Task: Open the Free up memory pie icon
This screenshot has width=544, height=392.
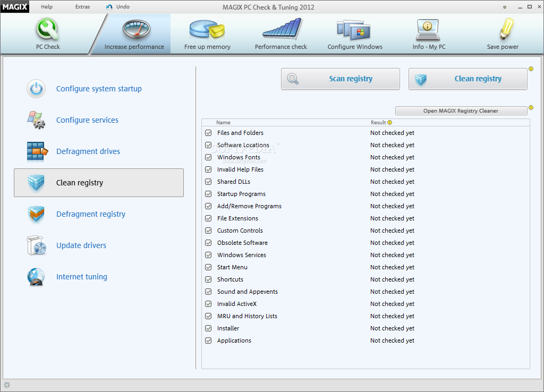Action: pyautogui.click(x=207, y=29)
